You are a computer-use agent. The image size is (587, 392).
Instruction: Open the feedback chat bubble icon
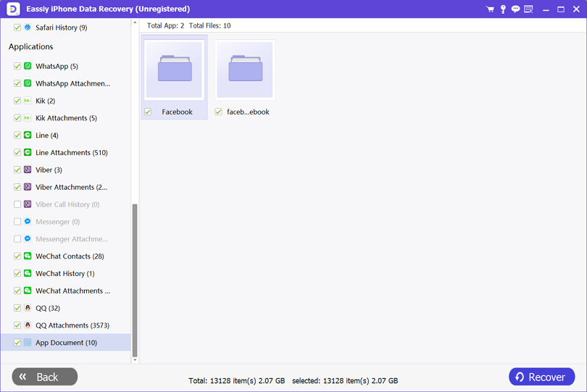click(515, 9)
